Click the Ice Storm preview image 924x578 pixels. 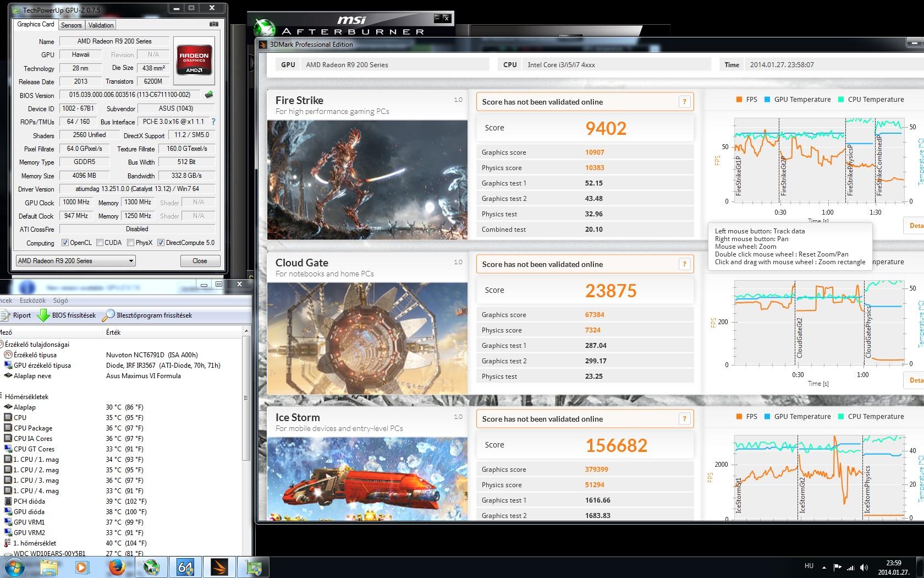pyautogui.click(x=367, y=479)
